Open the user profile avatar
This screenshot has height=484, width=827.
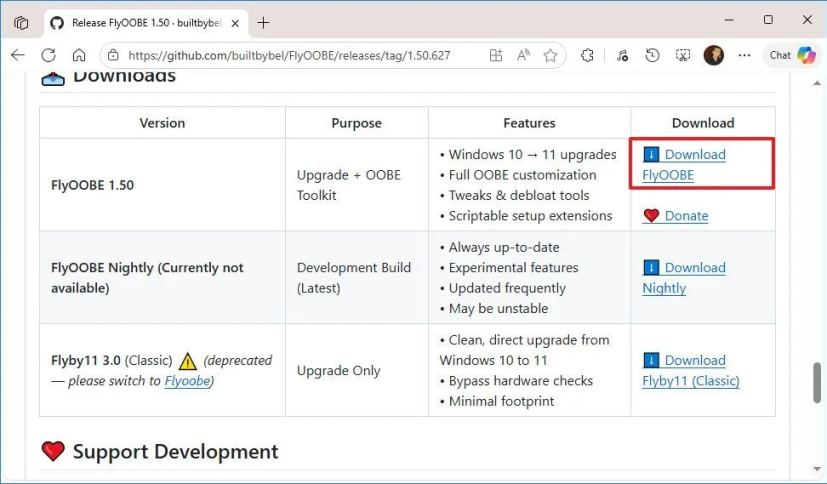[x=713, y=56]
